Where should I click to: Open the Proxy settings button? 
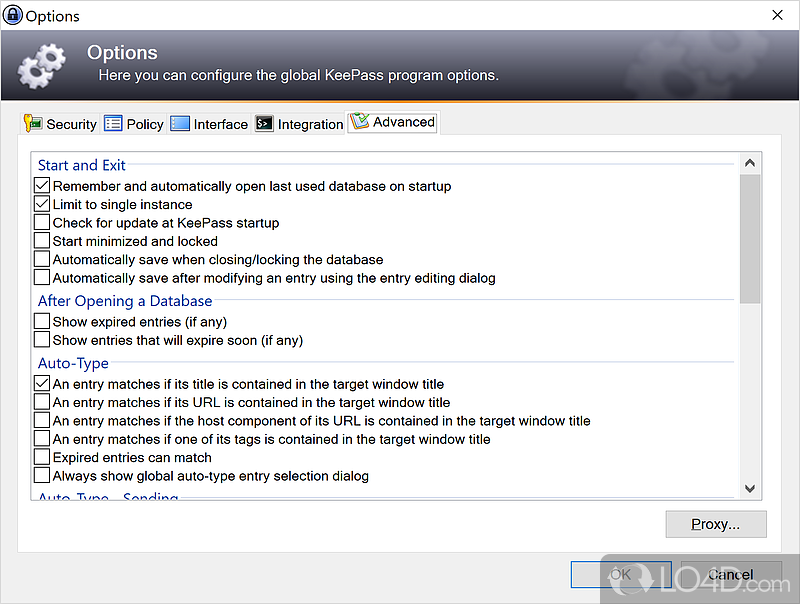point(715,524)
